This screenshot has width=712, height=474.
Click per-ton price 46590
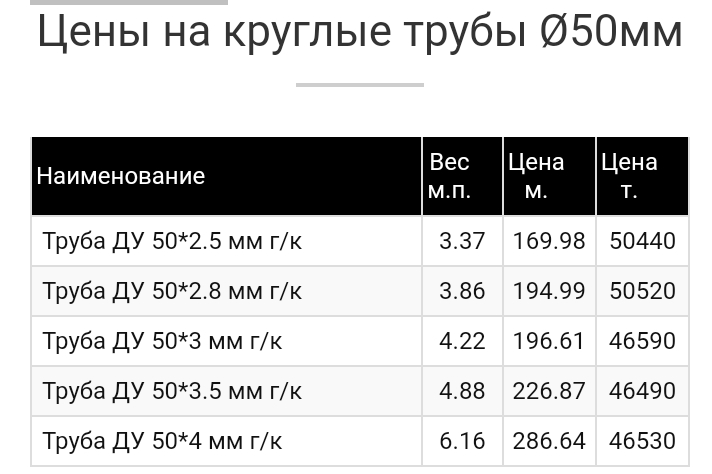click(642, 341)
